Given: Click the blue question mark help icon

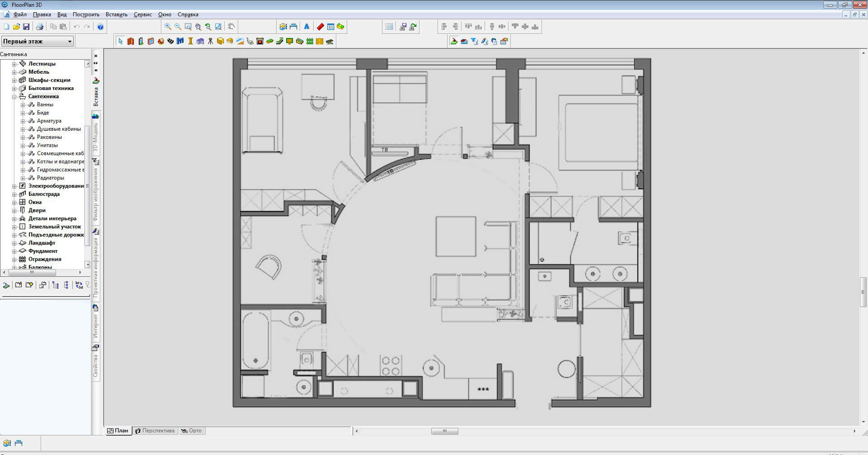Looking at the screenshot, I should click(x=100, y=27).
